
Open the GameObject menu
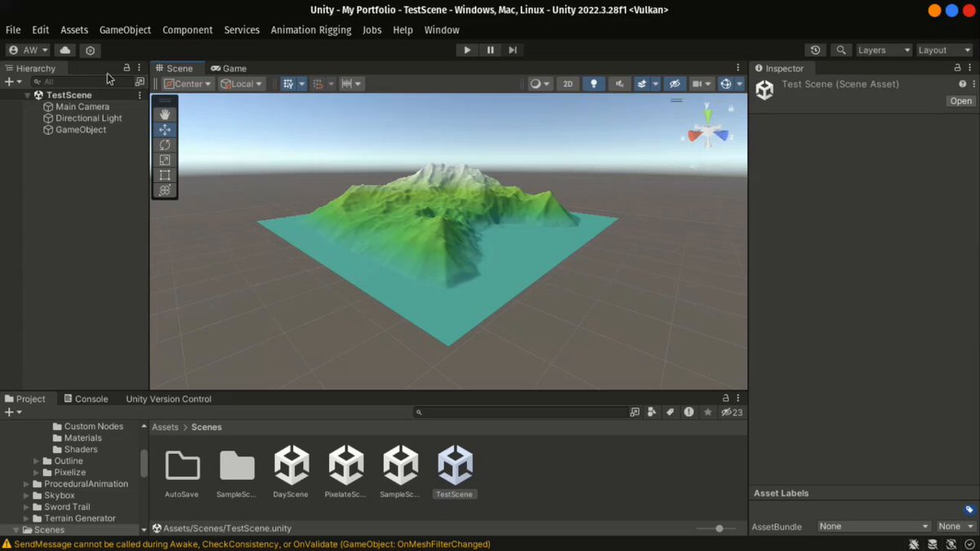coord(125,30)
